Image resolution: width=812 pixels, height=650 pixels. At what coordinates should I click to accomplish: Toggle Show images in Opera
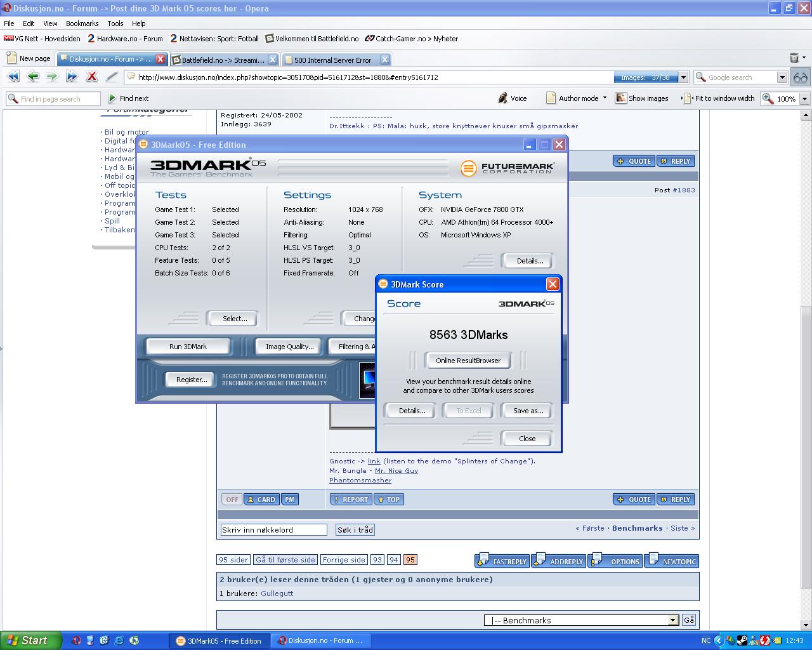[x=642, y=98]
